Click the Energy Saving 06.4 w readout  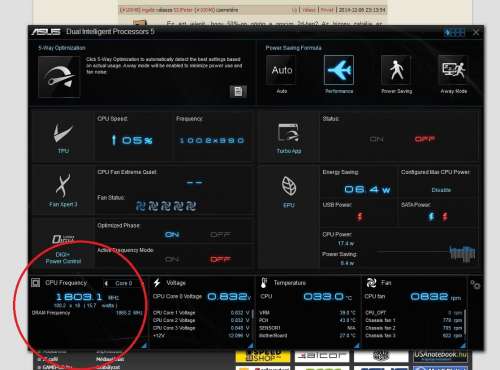(367, 190)
